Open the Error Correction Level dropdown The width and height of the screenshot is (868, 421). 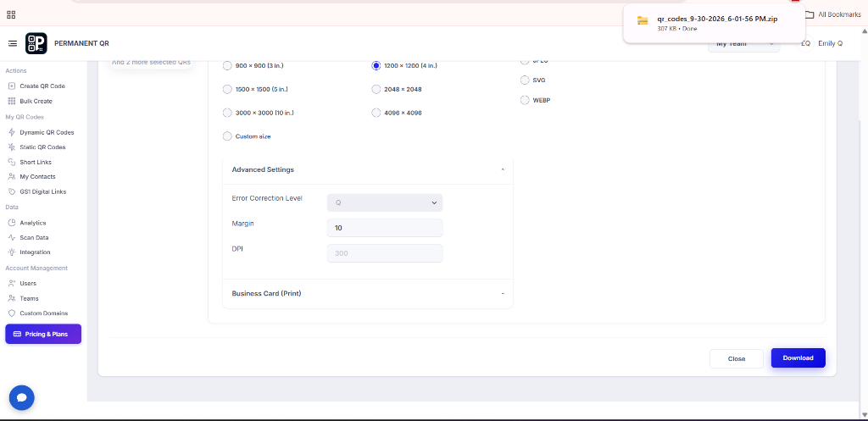point(385,202)
